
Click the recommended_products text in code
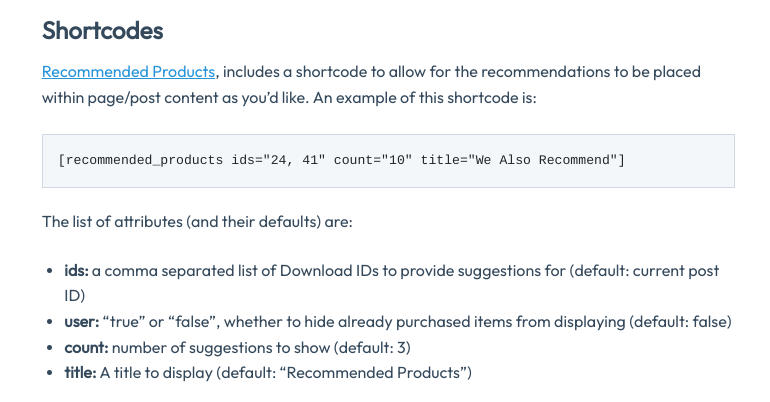coord(144,161)
